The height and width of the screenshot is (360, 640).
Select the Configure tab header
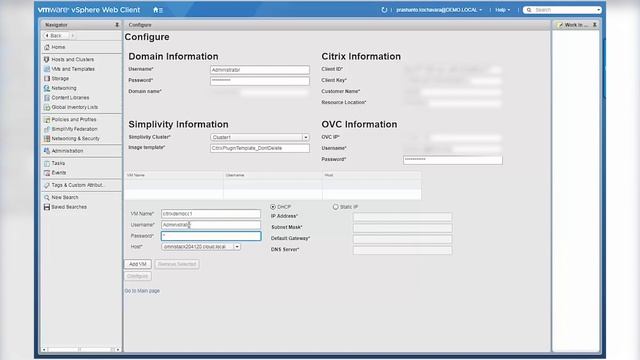click(140, 25)
